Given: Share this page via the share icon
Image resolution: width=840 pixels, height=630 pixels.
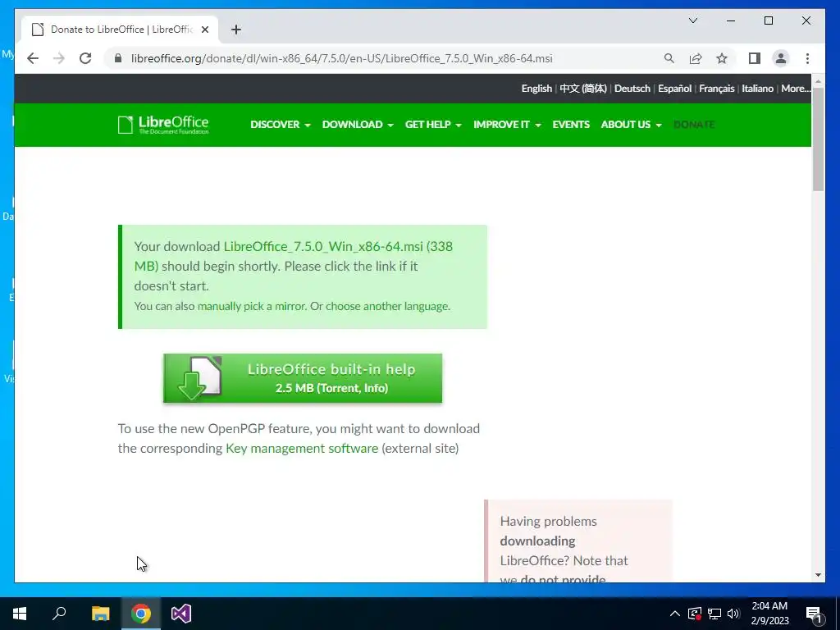Looking at the screenshot, I should tap(696, 58).
